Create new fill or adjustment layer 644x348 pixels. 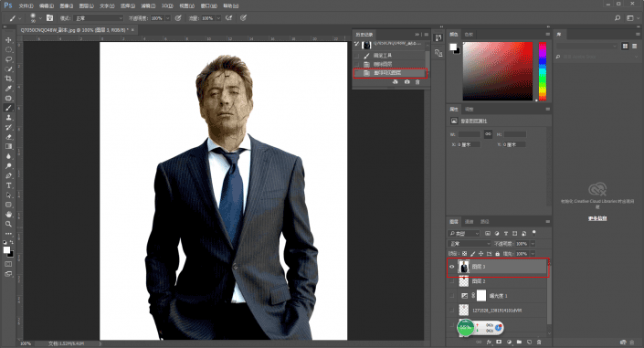tap(510, 342)
